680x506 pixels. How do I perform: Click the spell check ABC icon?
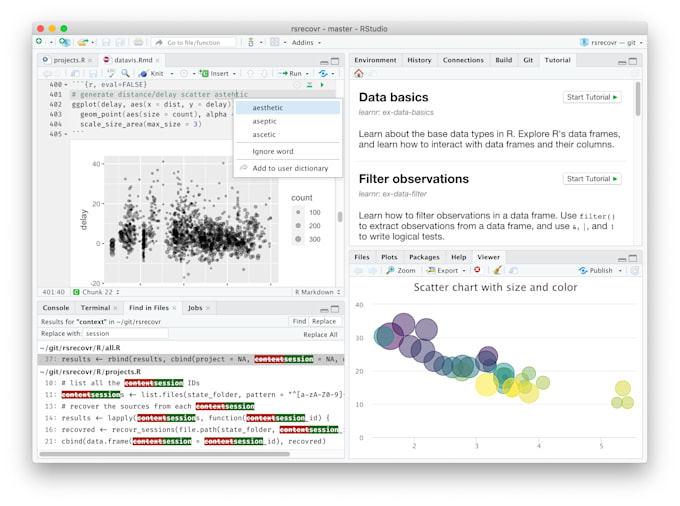click(x=111, y=73)
